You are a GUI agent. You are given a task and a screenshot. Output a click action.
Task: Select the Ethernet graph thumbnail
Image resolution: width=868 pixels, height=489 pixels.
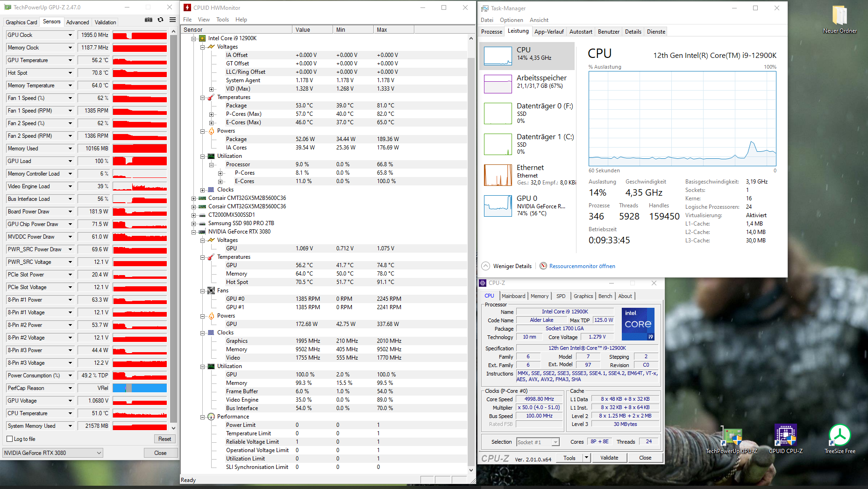pyautogui.click(x=498, y=175)
